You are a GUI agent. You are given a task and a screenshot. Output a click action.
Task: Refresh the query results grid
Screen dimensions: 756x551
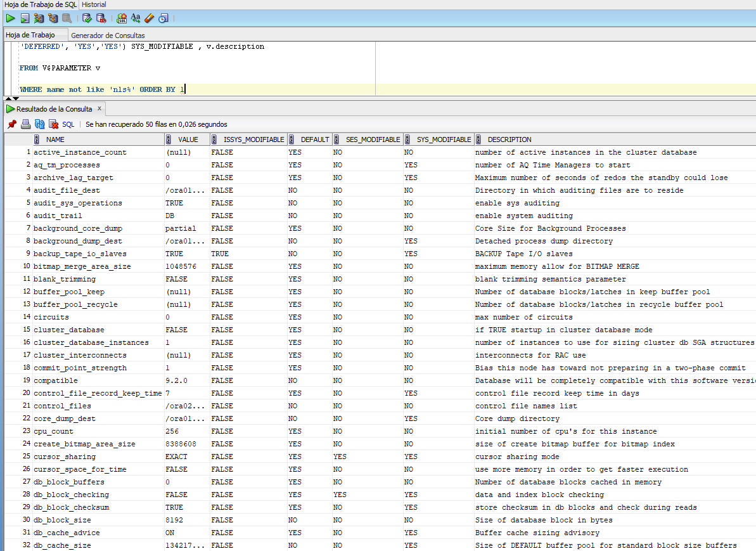click(x=39, y=124)
